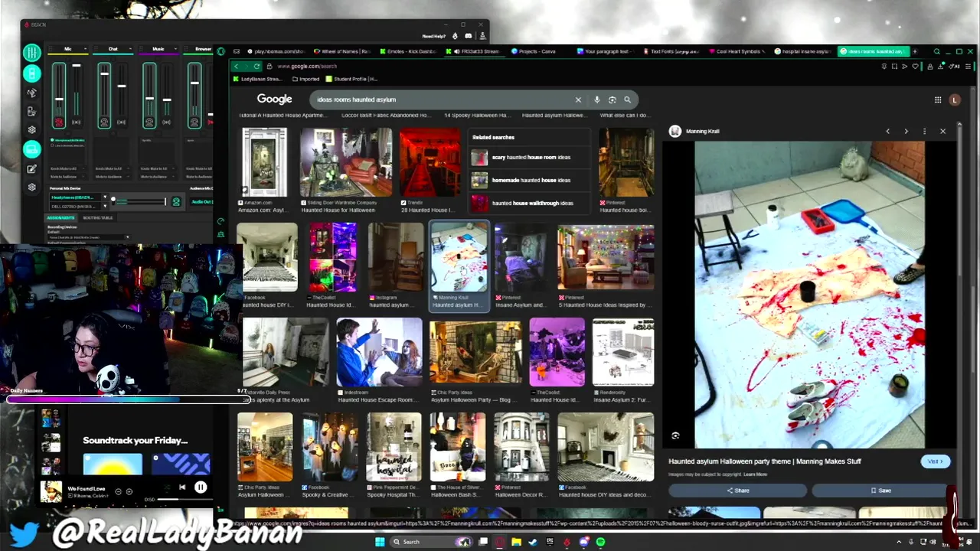Pause the Spotify track We Found Love
This screenshot has width=980, height=551.
point(200,487)
